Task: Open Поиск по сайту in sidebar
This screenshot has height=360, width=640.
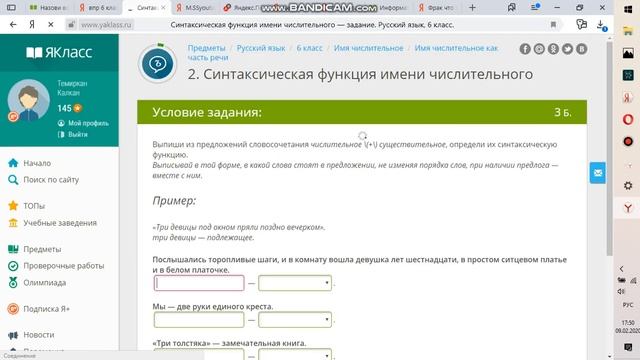Action: point(51,180)
